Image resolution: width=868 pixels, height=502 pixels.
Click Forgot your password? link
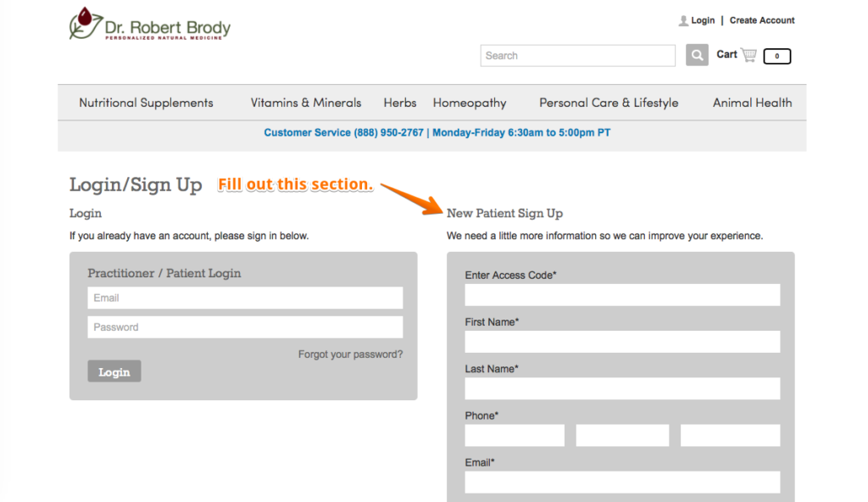(x=350, y=354)
